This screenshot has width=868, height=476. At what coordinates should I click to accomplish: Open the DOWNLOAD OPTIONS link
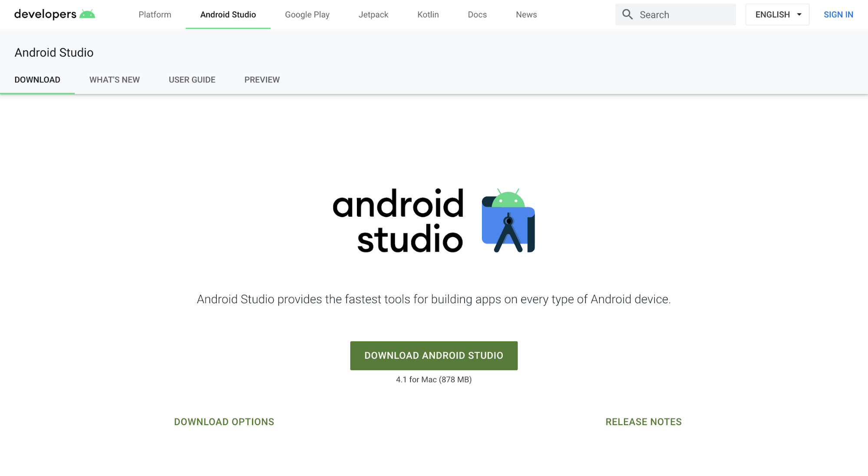[224, 422]
